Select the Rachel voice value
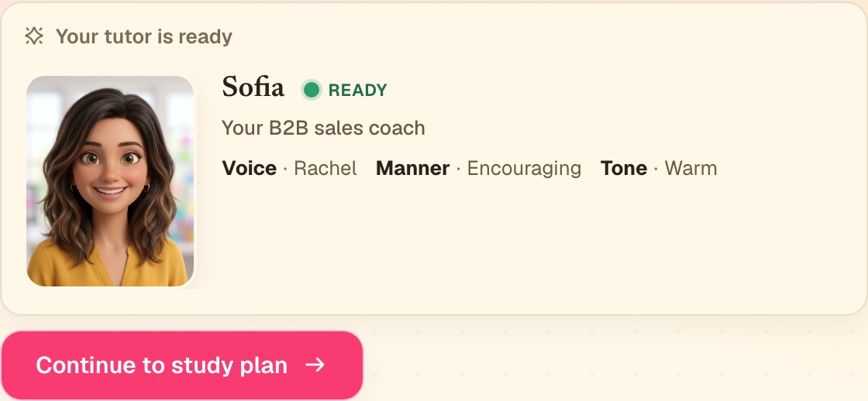Viewport: 868px width, 401px height. pos(325,168)
